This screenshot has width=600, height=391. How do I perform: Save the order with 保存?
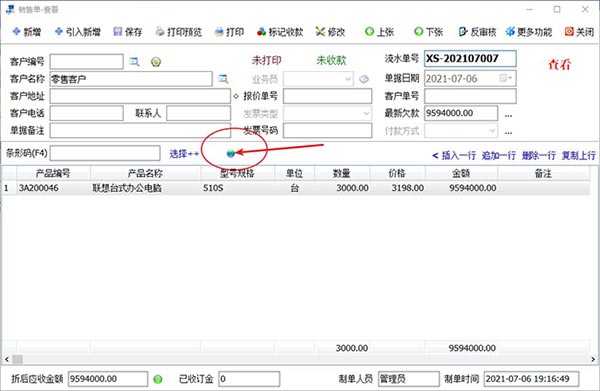point(128,32)
